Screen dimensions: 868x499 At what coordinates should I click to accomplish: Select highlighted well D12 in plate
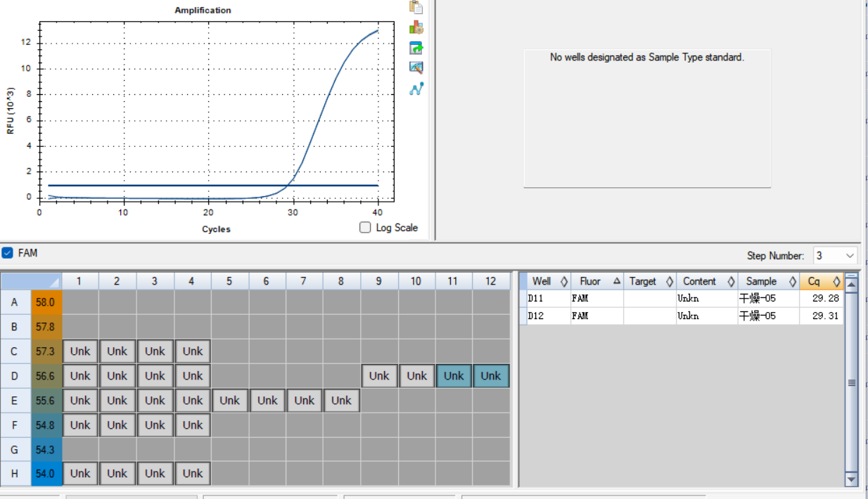tap(491, 376)
